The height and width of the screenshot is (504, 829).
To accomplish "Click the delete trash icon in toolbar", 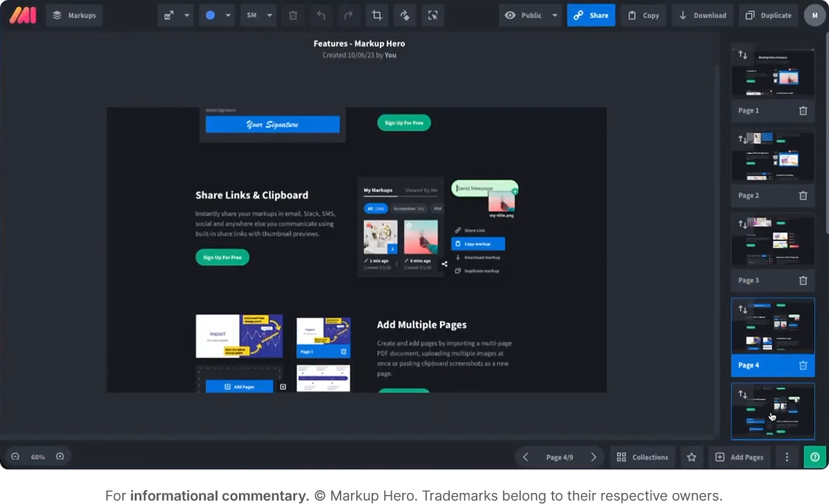I will point(293,15).
